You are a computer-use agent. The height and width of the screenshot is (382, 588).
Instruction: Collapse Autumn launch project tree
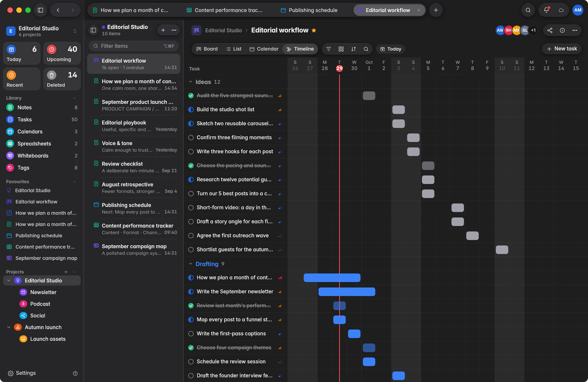(x=9, y=327)
